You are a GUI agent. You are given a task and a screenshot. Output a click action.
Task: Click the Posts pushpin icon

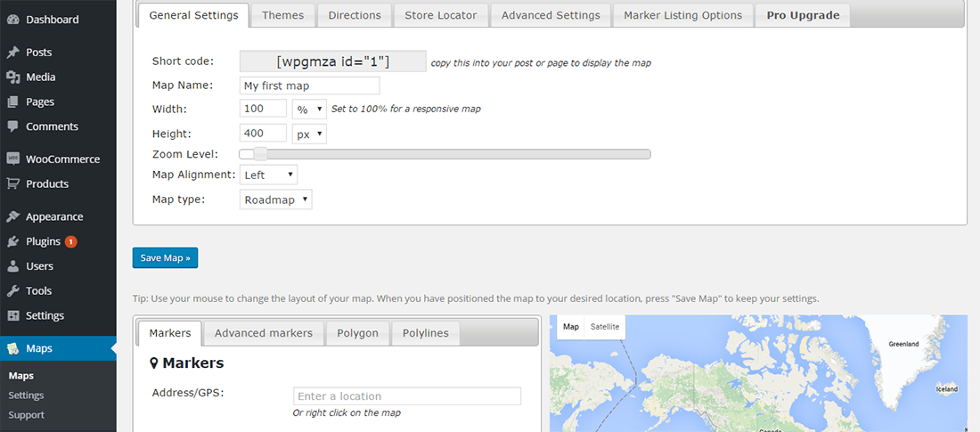(12, 53)
